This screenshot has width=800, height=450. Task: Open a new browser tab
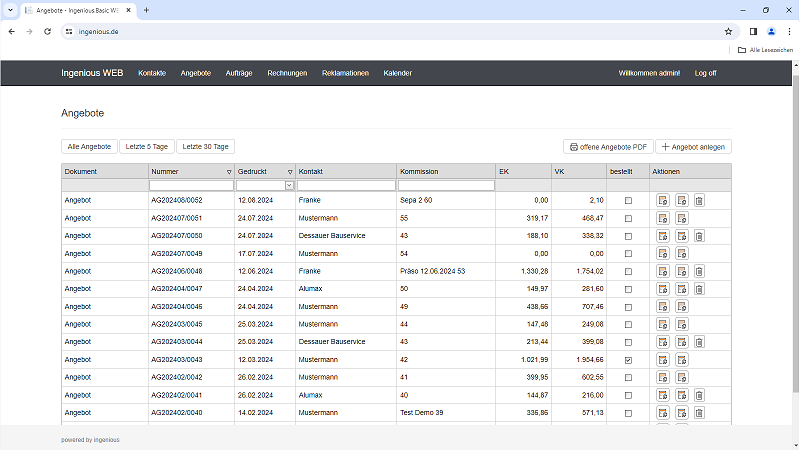(x=146, y=10)
